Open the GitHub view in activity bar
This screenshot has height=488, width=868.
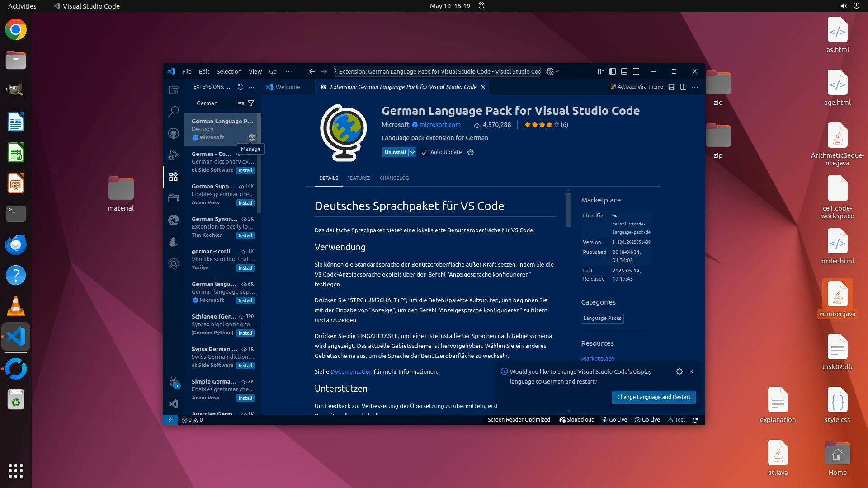click(x=174, y=133)
